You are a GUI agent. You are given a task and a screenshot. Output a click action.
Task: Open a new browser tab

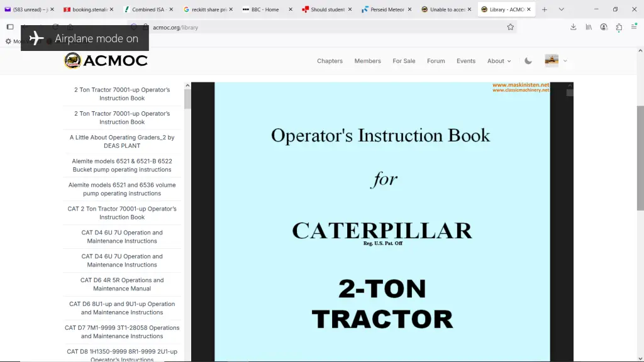pyautogui.click(x=545, y=9)
